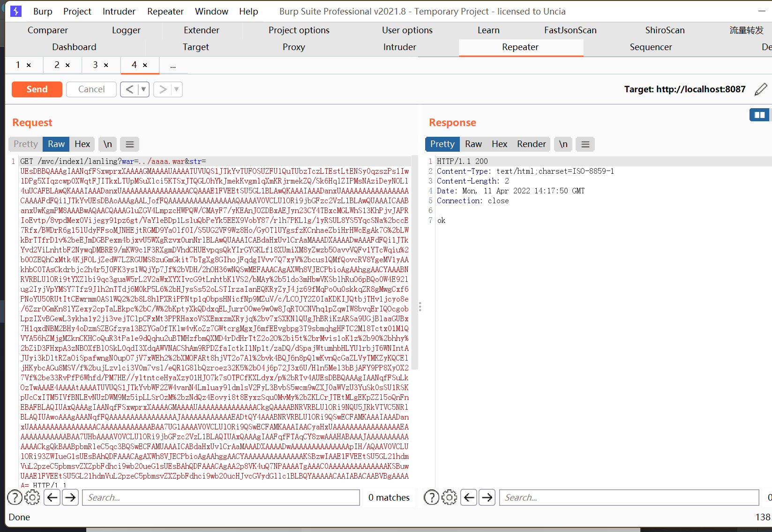Click the next request history arrow button
This screenshot has width=772, height=532.
pos(163,89)
